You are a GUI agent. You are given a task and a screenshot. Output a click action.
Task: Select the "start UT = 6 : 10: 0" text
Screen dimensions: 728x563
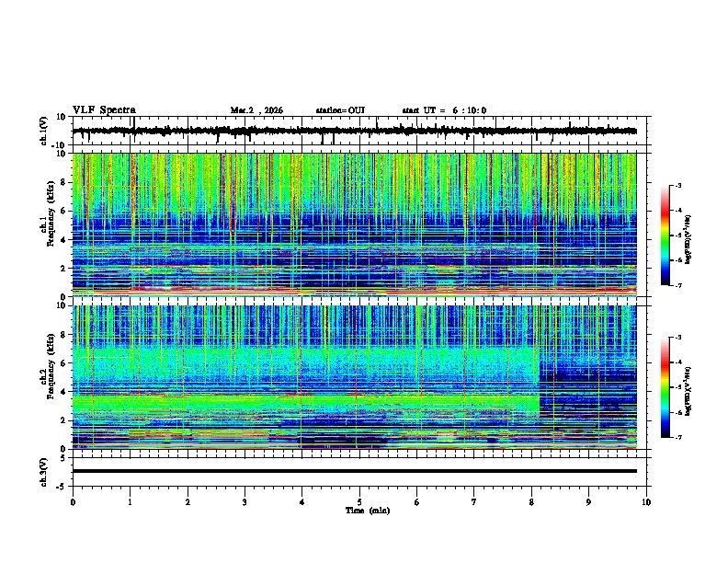pyautogui.click(x=444, y=110)
